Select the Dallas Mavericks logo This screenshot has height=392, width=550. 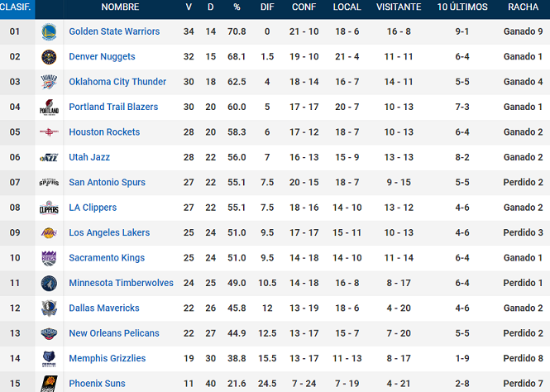click(x=49, y=308)
